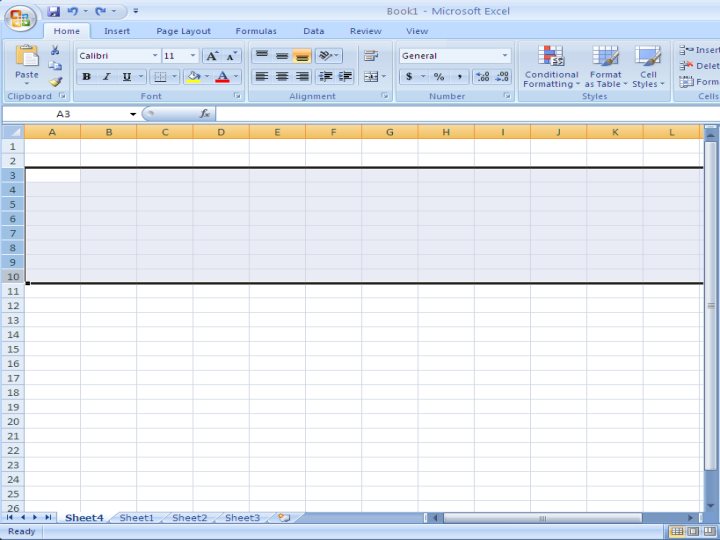Viewport: 720px width, 540px height.
Task: Apply comma style number format
Action: 460,77
